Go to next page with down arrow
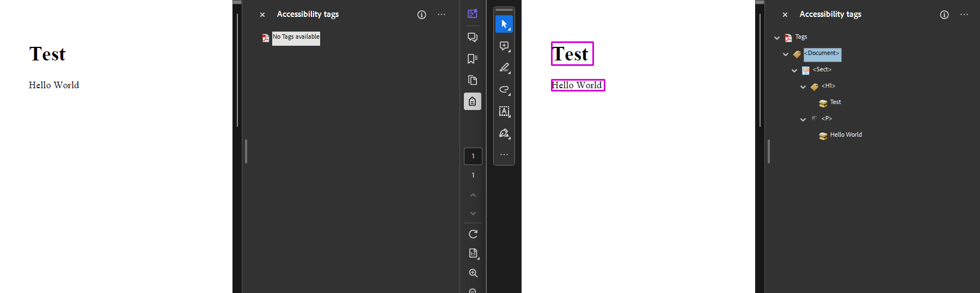The image size is (980, 293). point(473,213)
